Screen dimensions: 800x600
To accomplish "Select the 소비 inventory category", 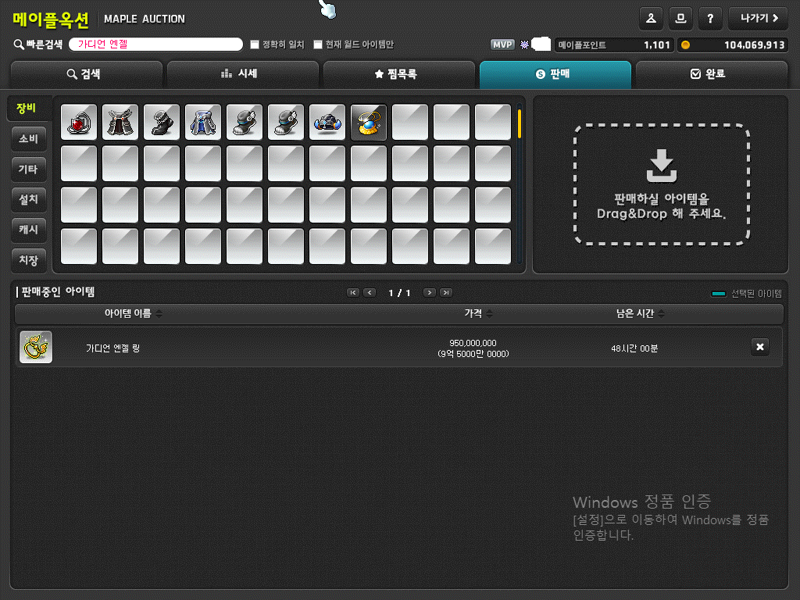I will [29, 139].
